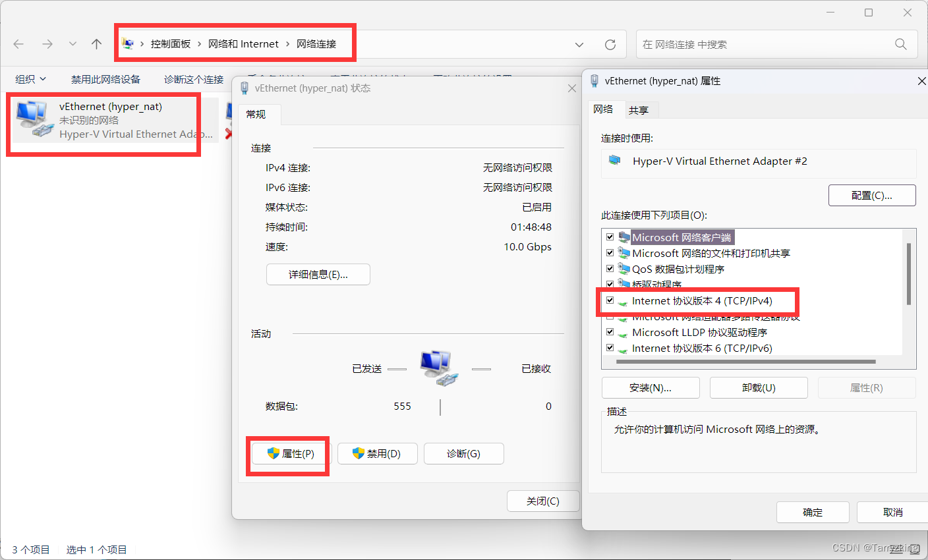Image resolution: width=928 pixels, height=560 pixels.
Task: Click the 卸载(U) button
Action: pyautogui.click(x=759, y=388)
